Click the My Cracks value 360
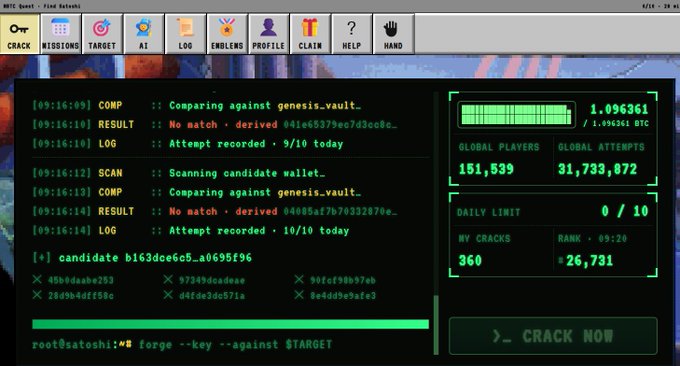The height and width of the screenshot is (366, 680). click(470, 260)
